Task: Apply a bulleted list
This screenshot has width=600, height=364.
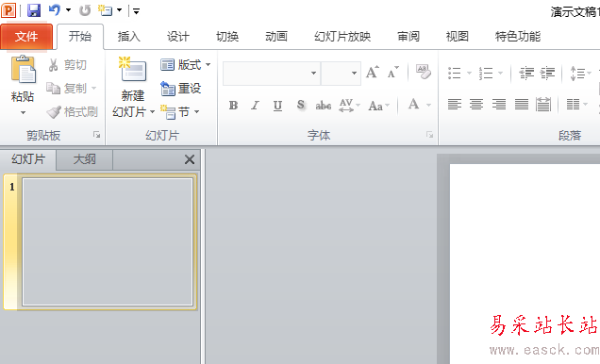Action: pyautogui.click(x=455, y=73)
